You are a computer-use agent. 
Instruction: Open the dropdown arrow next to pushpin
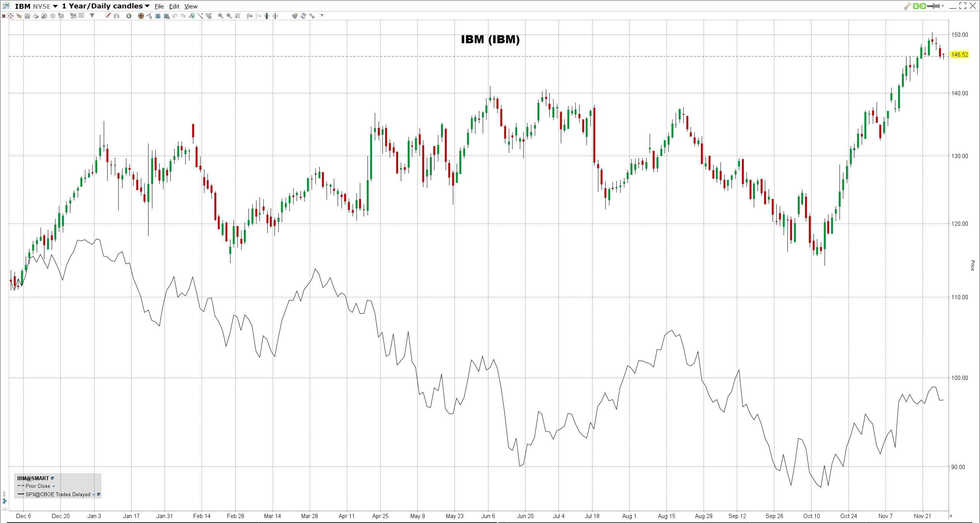point(942,6)
